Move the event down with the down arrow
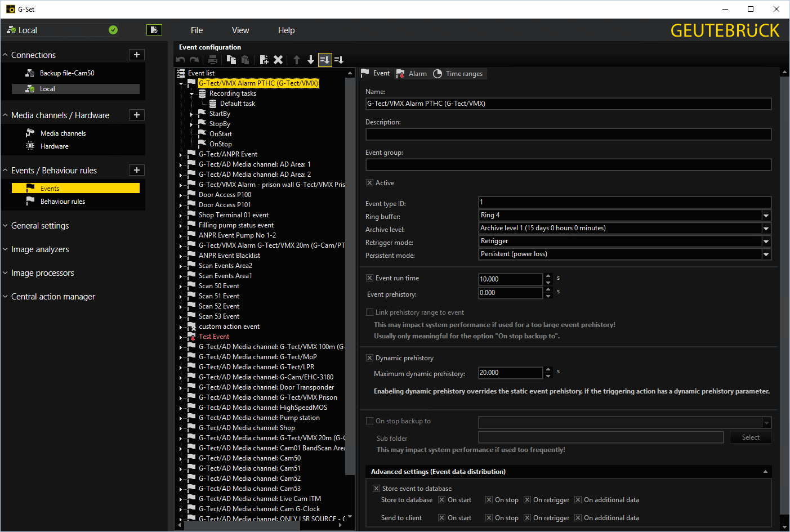This screenshot has height=532, width=790. point(311,60)
